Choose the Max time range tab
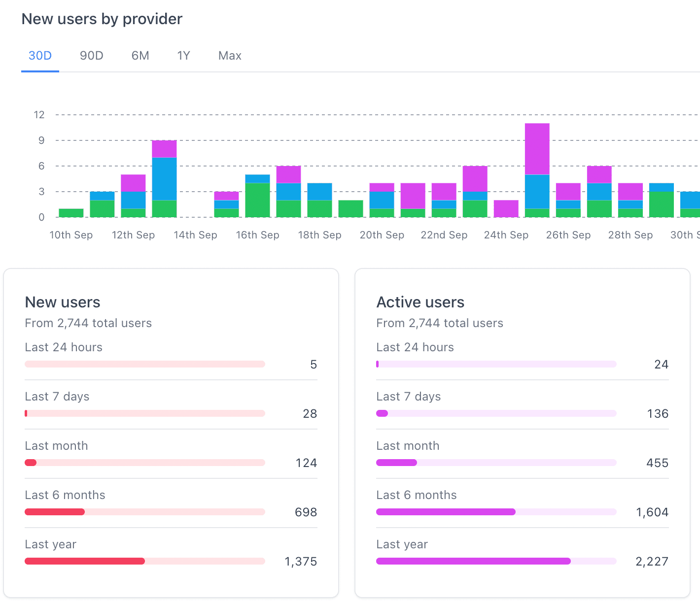Viewport: 700px width, 602px height. pyautogui.click(x=230, y=56)
